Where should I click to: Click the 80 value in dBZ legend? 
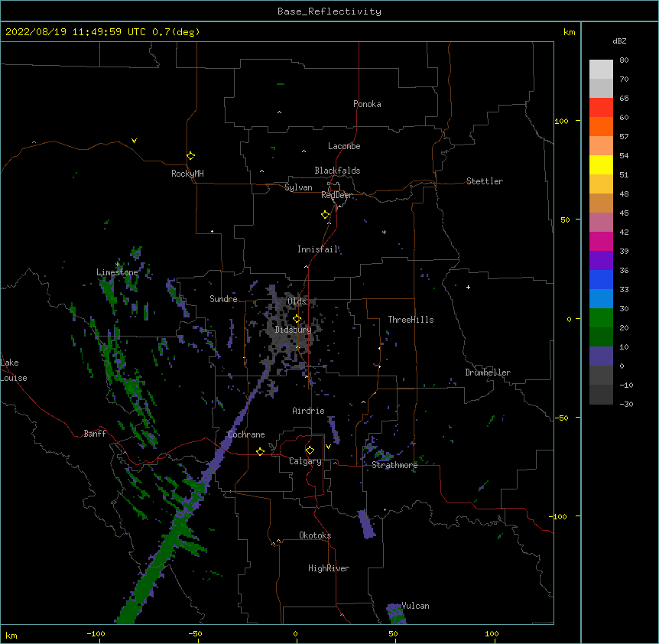point(624,60)
